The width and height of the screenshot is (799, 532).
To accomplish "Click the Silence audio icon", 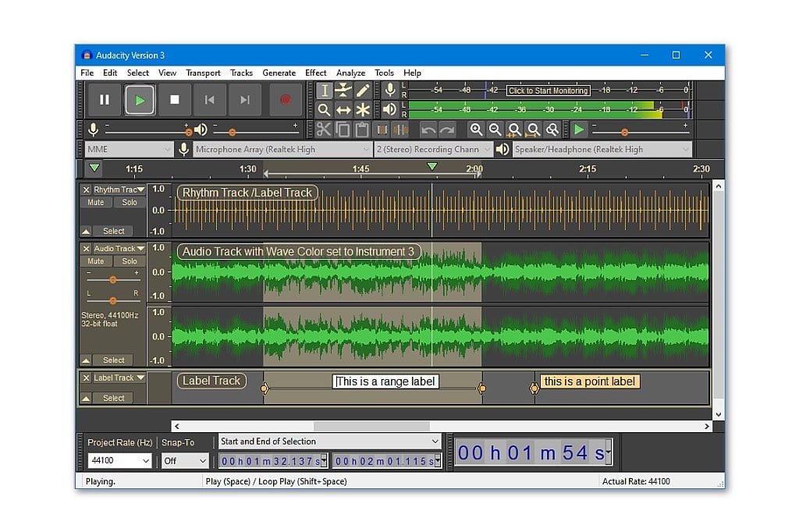I will 400,129.
